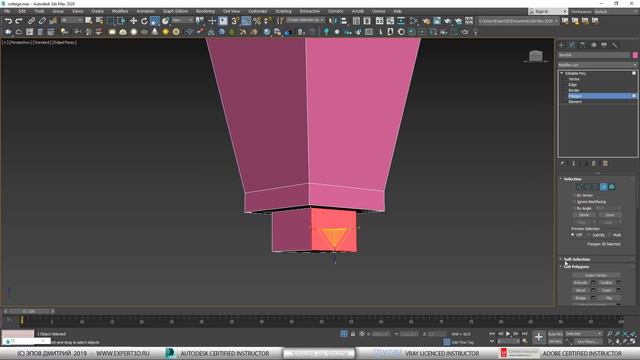Screen dimensions: 640x360
Task: Collapse the Editable Poly stack entry
Action: click(562, 73)
